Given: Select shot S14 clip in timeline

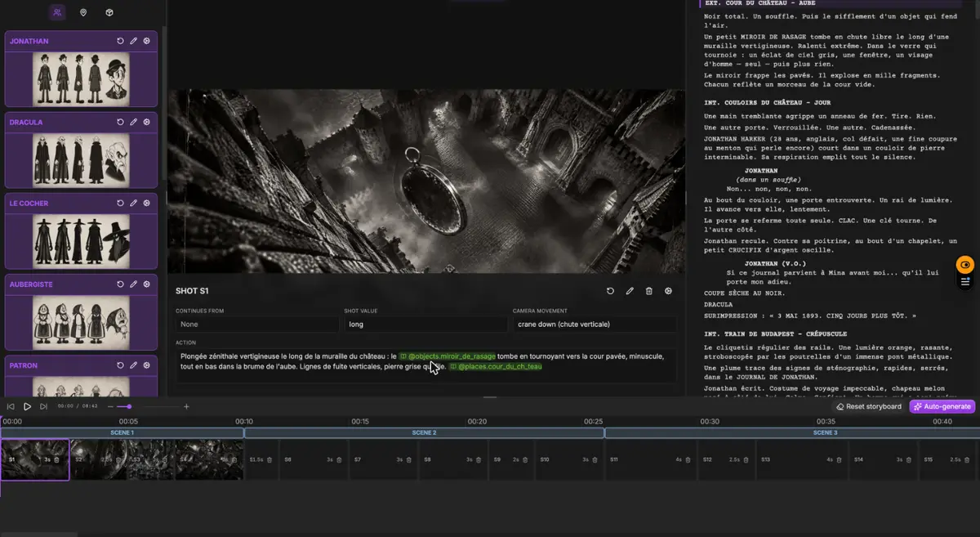Looking at the screenshot, I should click(884, 459).
